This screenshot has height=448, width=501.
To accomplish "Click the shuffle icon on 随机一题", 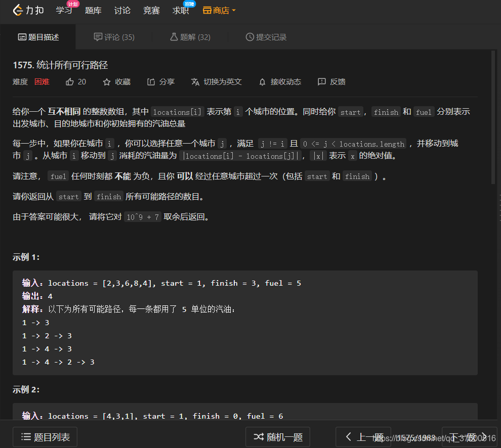I will [259, 437].
